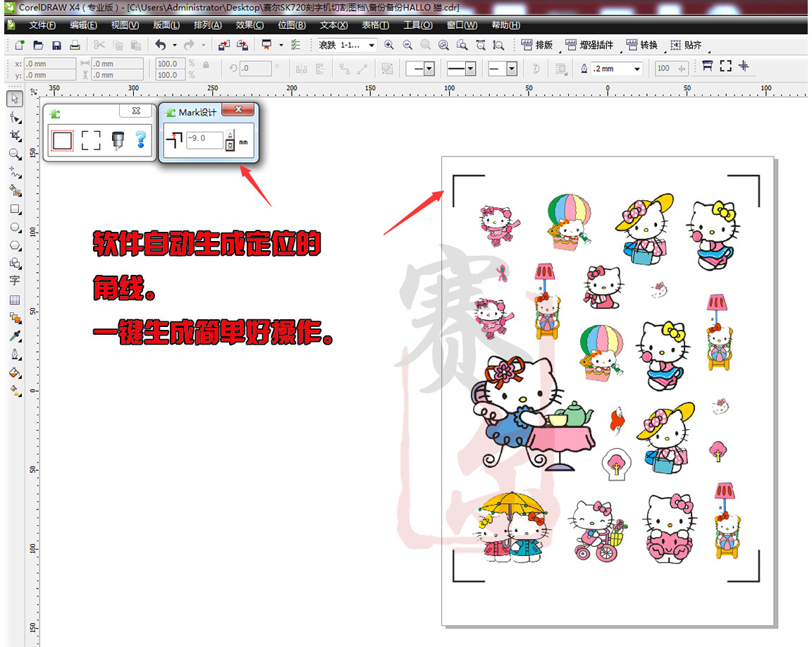
Task: Select the Interactive Fill tool
Action: [15, 390]
